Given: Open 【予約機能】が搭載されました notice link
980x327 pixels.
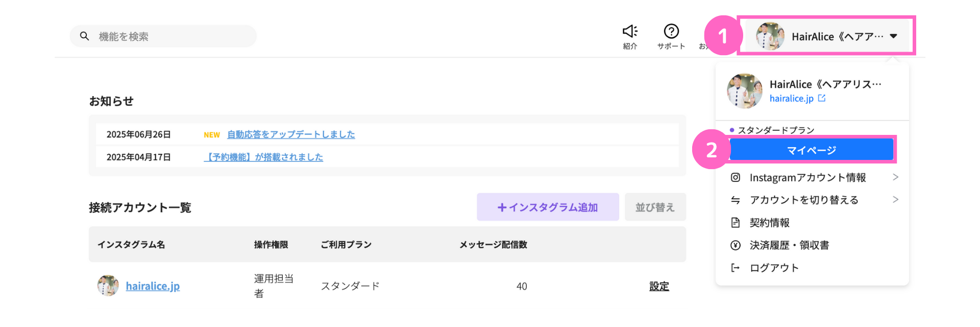Looking at the screenshot, I should coord(263,157).
